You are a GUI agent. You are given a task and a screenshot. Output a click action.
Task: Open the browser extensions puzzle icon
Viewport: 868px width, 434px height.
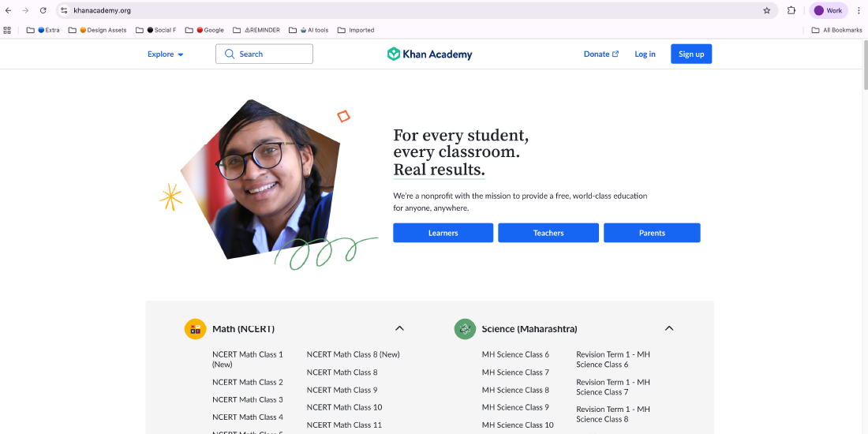(791, 10)
